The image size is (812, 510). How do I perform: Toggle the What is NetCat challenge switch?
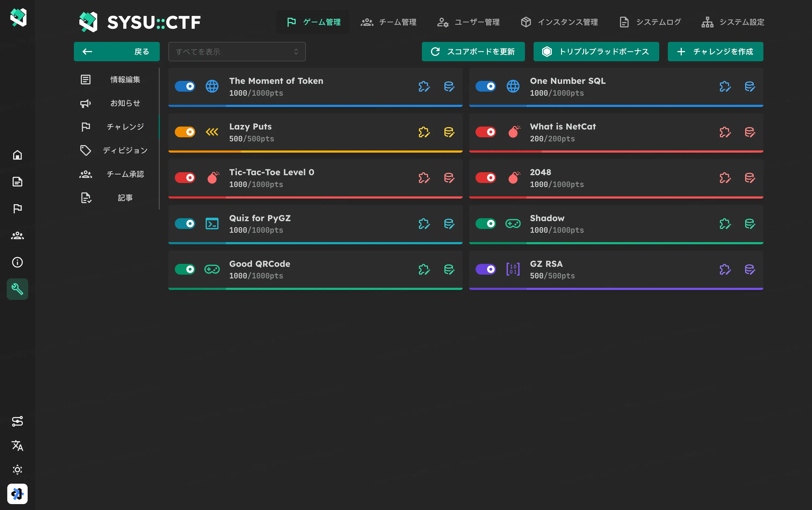pyautogui.click(x=485, y=132)
